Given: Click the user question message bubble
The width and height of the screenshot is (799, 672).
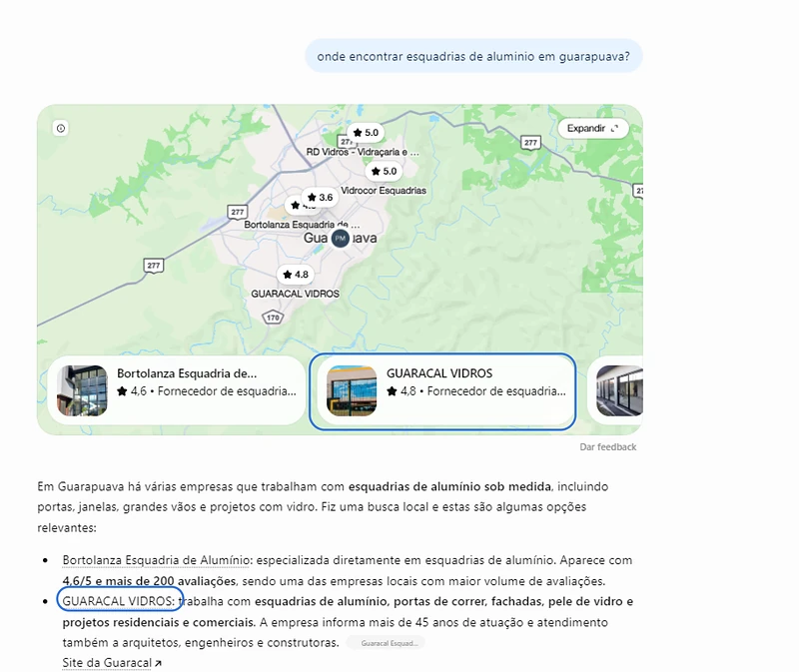Looking at the screenshot, I should coord(473,56).
